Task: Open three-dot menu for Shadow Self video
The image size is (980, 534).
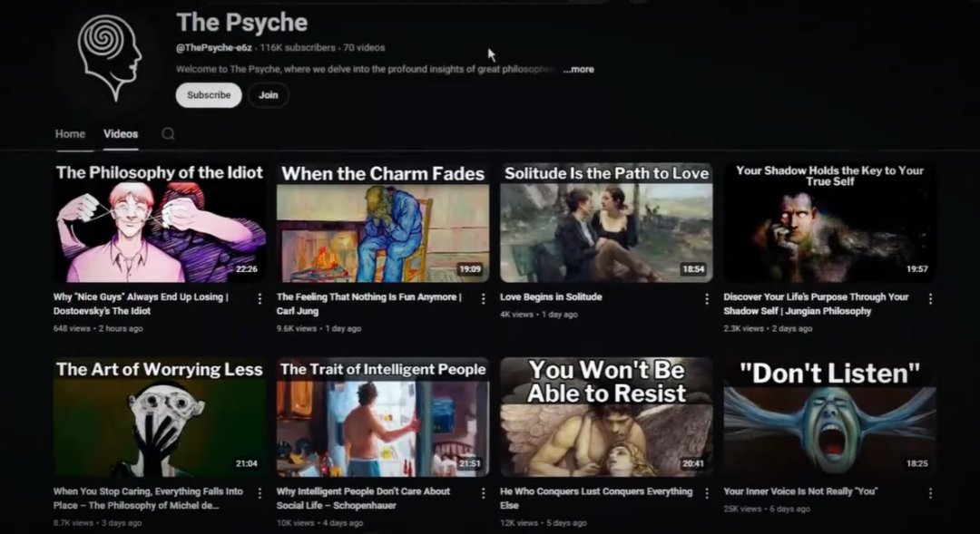Action: pyautogui.click(x=930, y=298)
